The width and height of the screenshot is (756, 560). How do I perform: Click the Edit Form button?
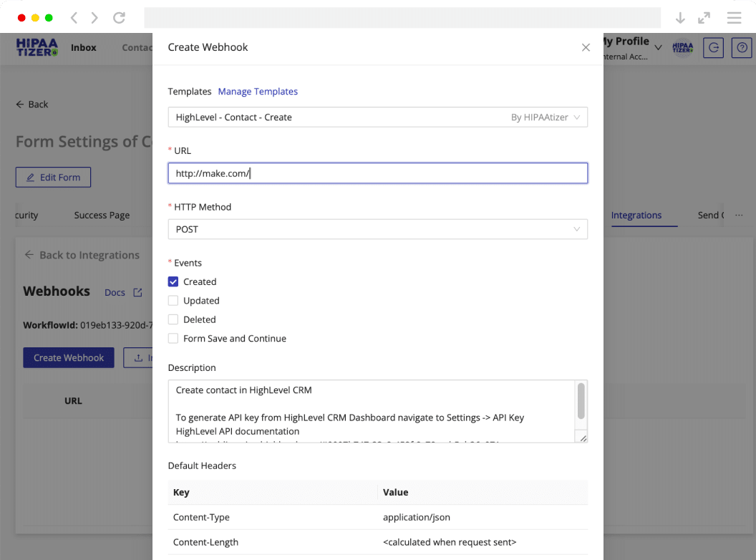coord(53,177)
